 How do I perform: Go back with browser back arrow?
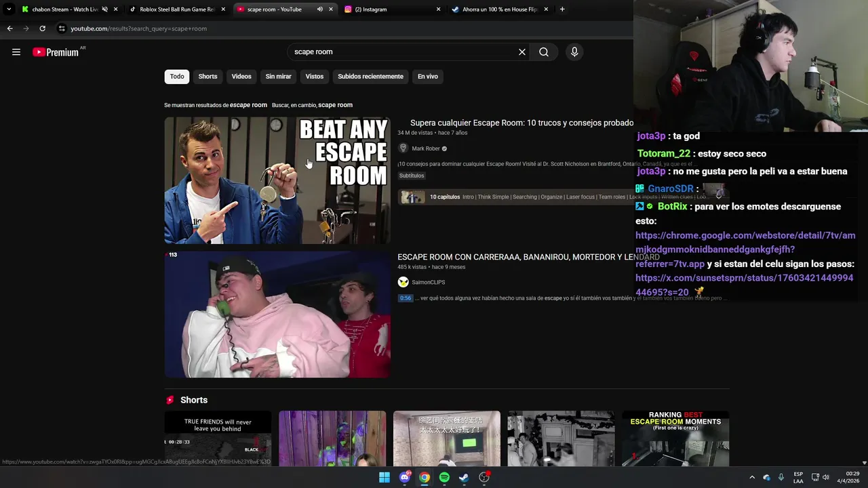(x=9, y=28)
